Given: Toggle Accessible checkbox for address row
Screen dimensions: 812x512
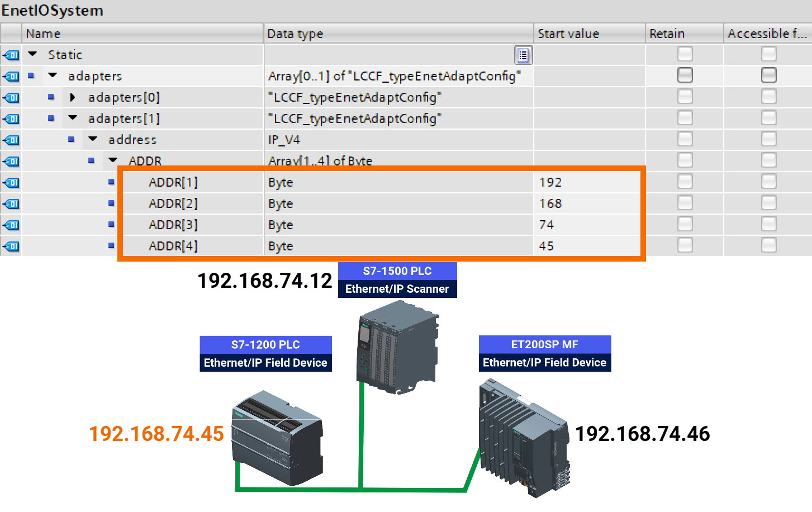Looking at the screenshot, I should click(768, 139).
